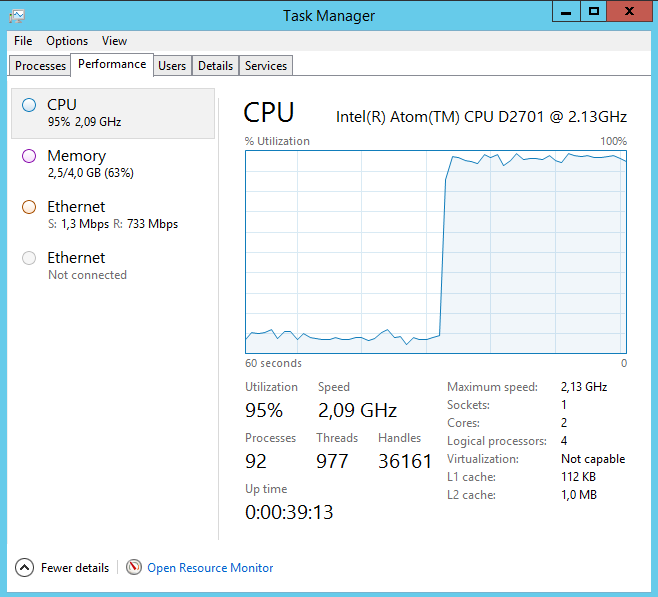The width and height of the screenshot is (658, 597).
Task: Switch to the Processes tab
Action: [x=40, y=66]
